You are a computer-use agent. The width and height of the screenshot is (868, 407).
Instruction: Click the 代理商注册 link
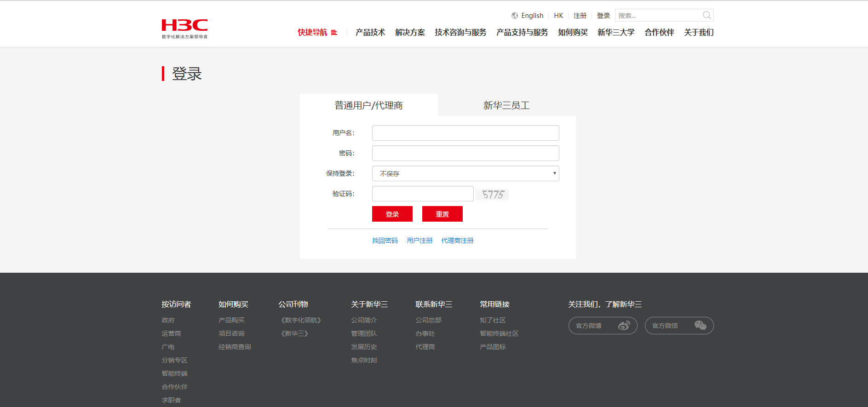pos(457,241)
